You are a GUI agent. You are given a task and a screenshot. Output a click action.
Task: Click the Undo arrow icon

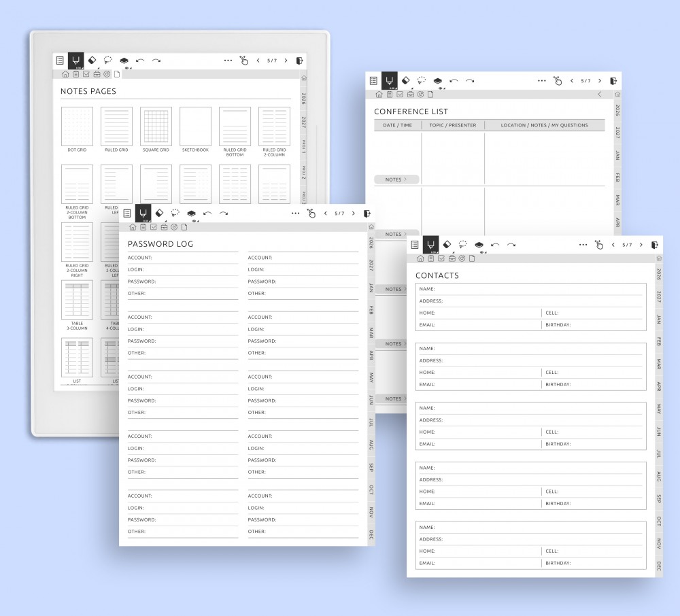pos(207,213)
